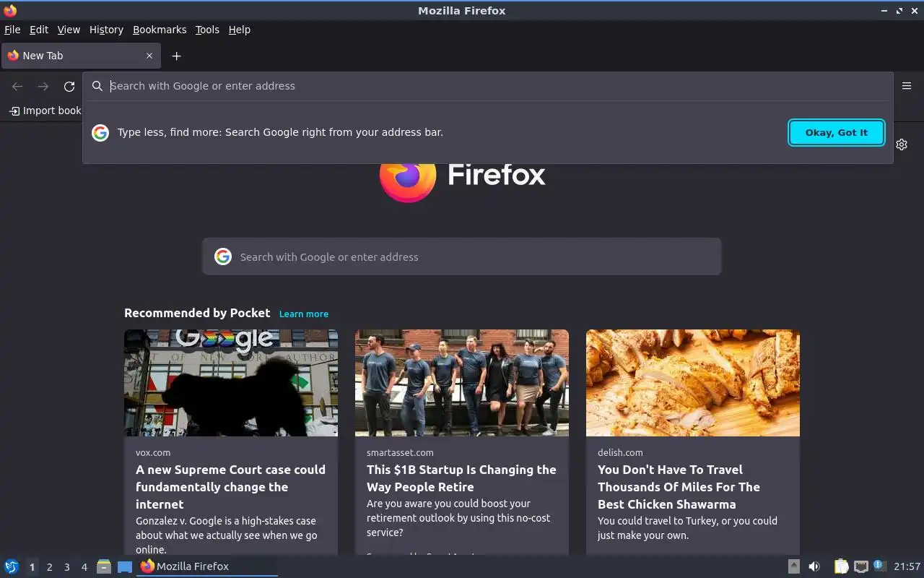
Task: Click the system tray eject arrow icon
Action: (x=793, y=566)
